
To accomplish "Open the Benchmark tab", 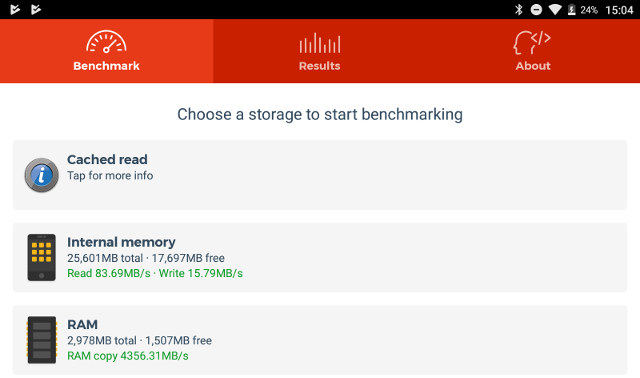I will [107, 51].
